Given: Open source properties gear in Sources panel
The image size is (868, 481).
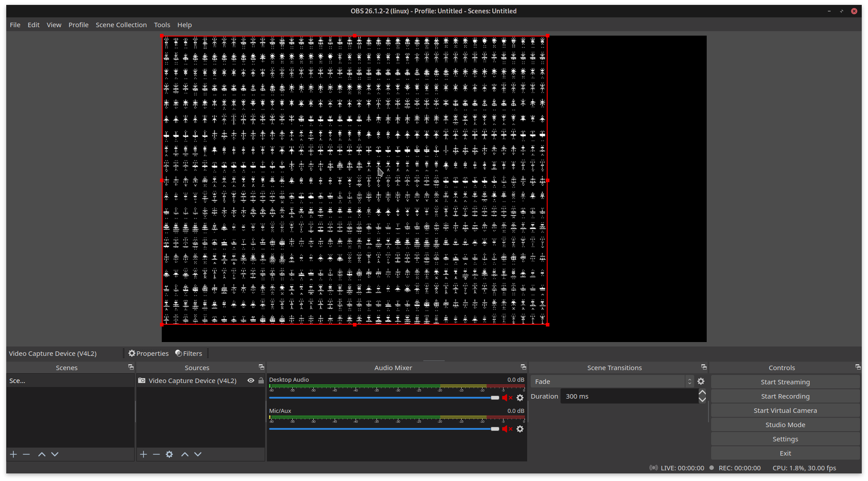Looking at the screenshot, I should click(169, 454).
